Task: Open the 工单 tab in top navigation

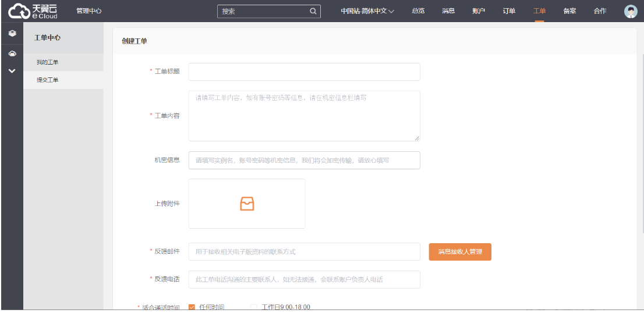Action: (x=539, y=11)
